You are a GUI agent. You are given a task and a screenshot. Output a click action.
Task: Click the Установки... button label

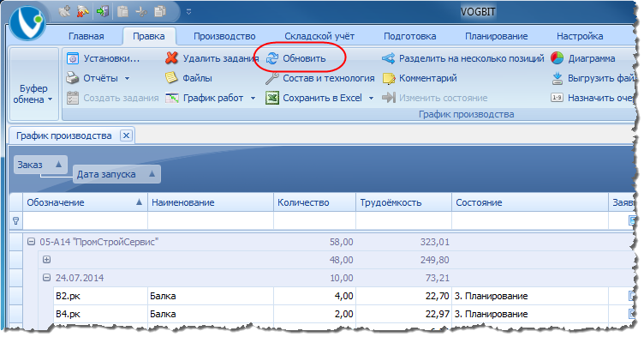(x=111, y=58)
